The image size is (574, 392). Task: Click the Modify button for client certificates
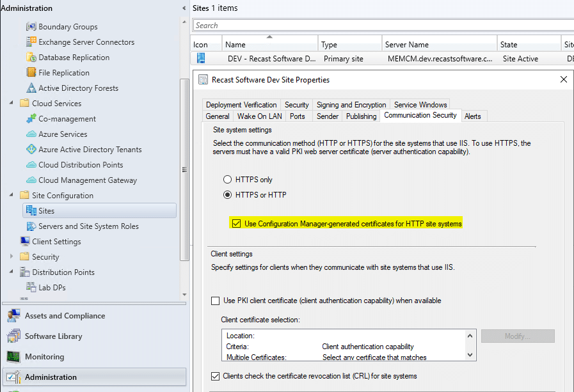(x=518, y=336)
